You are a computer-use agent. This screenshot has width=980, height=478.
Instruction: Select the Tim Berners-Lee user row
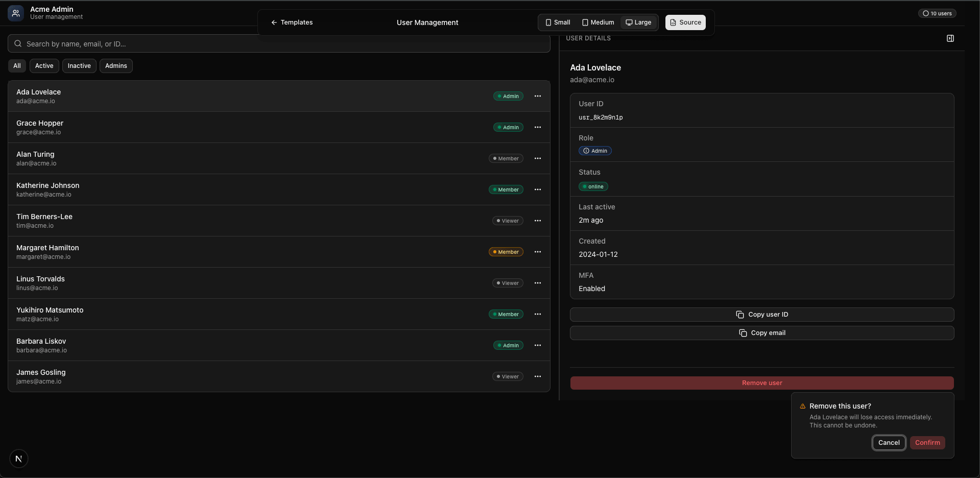(x=279, y=221)
